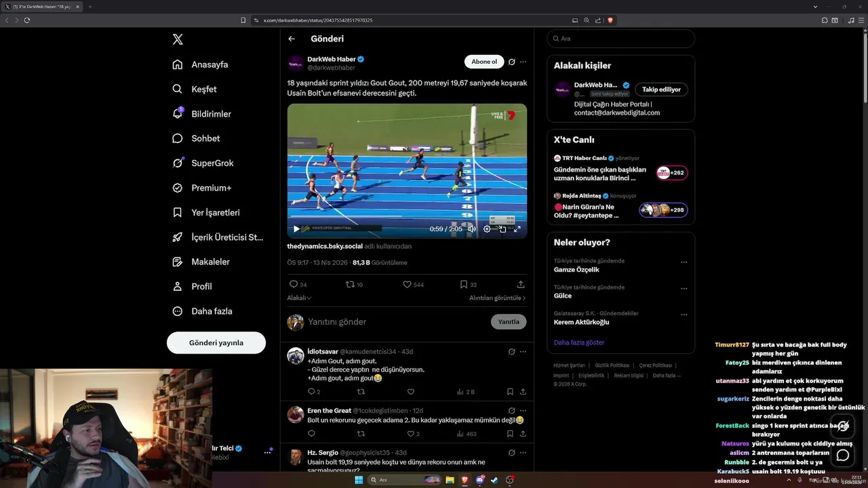Open browser extensions puzzle icon
This screenshot has height=488, width=868.
point(825,20)
